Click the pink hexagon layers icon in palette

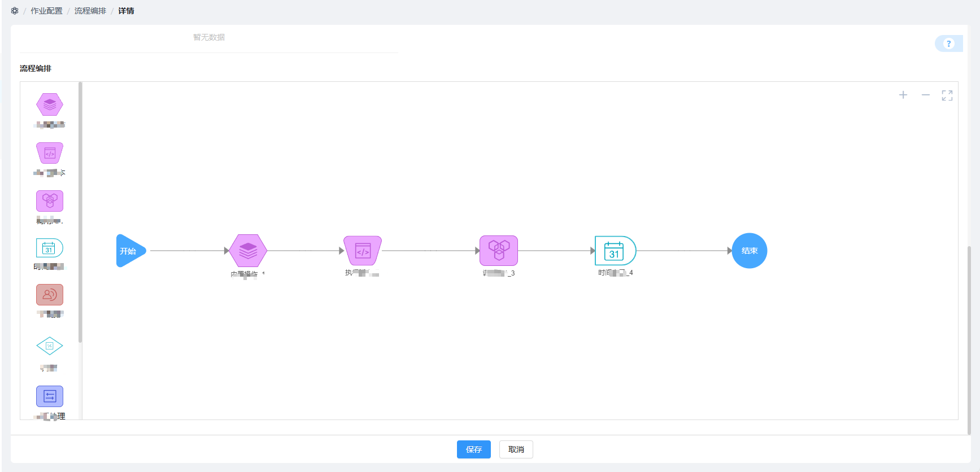[50, 104]
